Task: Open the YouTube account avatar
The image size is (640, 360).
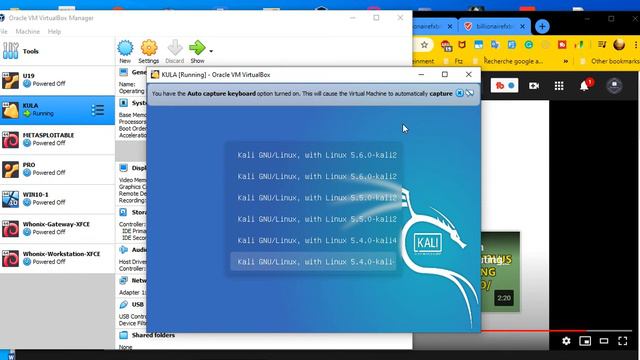Action: tap(614, 86)
